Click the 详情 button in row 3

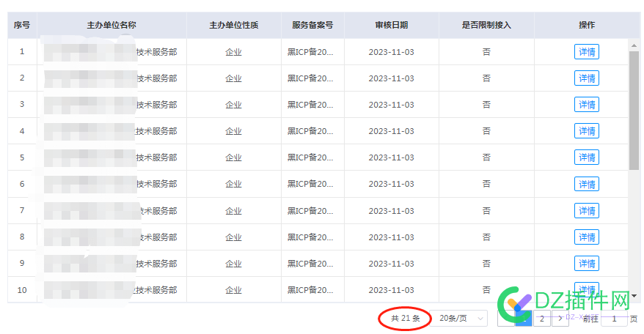coord(587,105)
